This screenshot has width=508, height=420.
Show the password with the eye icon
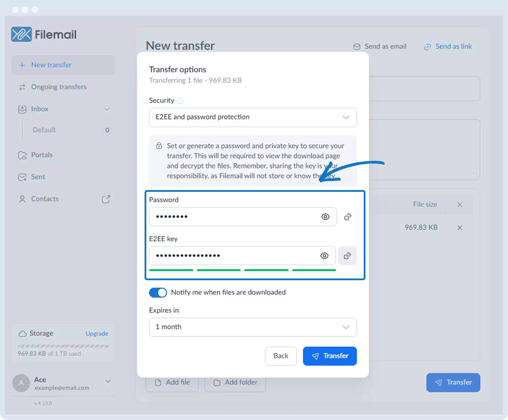click(x=325, y=217)
